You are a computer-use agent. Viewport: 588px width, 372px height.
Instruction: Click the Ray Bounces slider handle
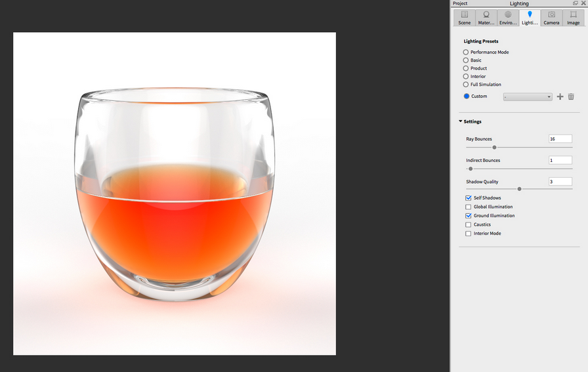coord(494,148)
